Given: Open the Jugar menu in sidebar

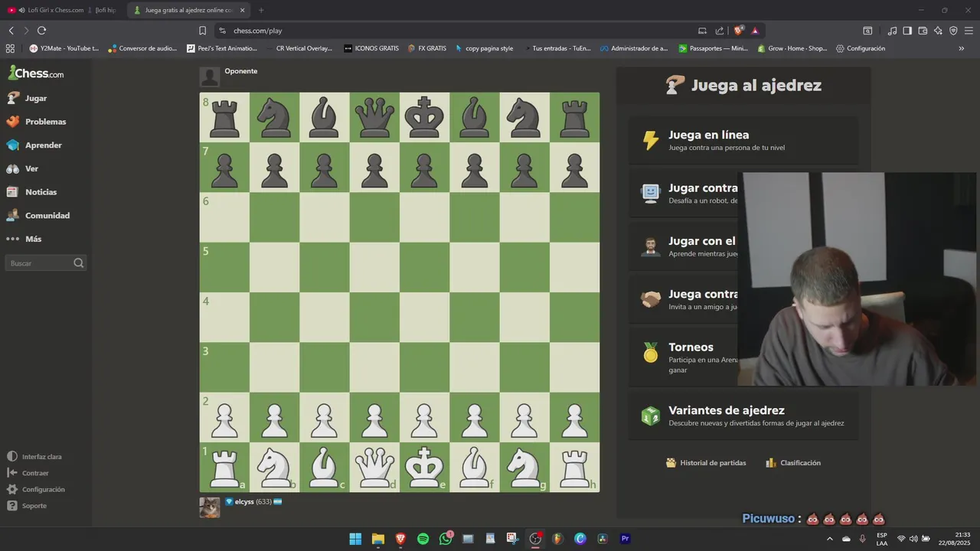Looking at the screenshot, I should tap(36, 98).
